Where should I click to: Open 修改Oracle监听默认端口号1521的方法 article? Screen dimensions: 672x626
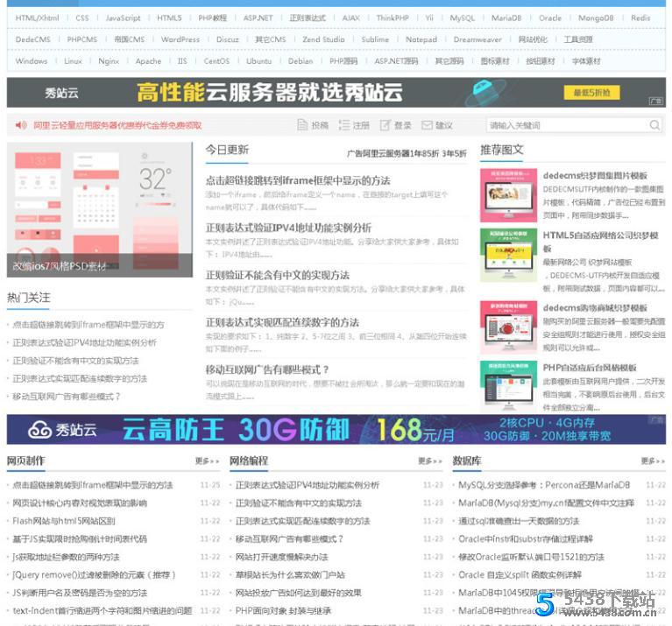click(x=531, y=557)
